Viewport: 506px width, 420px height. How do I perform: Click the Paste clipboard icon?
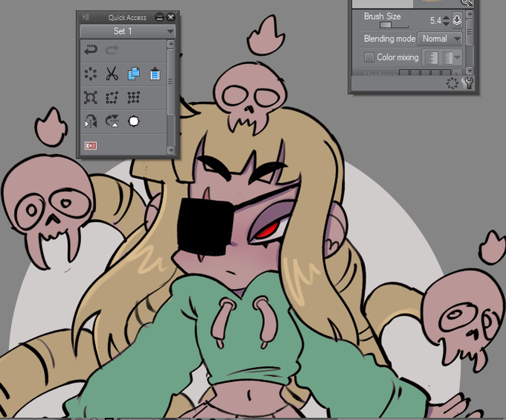(x=155, y=74)
